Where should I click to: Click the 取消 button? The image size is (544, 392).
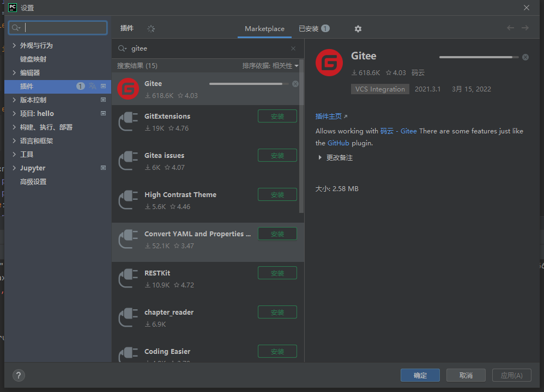pos(466,375)
